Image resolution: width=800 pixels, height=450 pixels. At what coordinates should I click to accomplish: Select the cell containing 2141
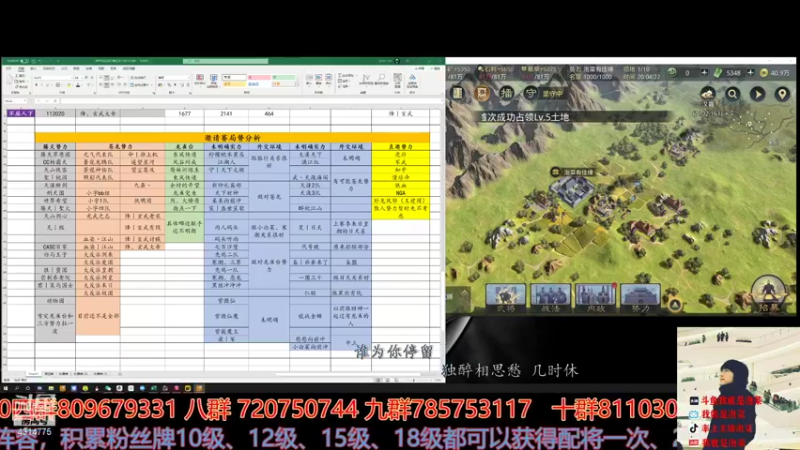click(226, 113)
